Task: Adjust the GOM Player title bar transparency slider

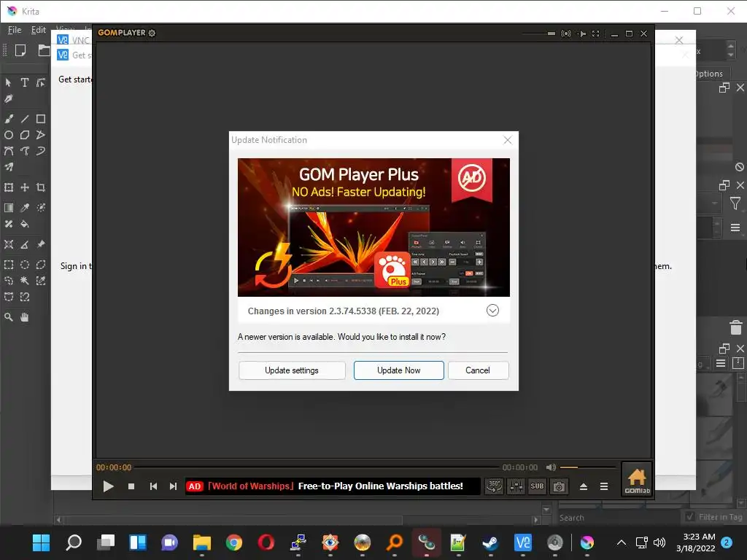Action: [539, 34]
